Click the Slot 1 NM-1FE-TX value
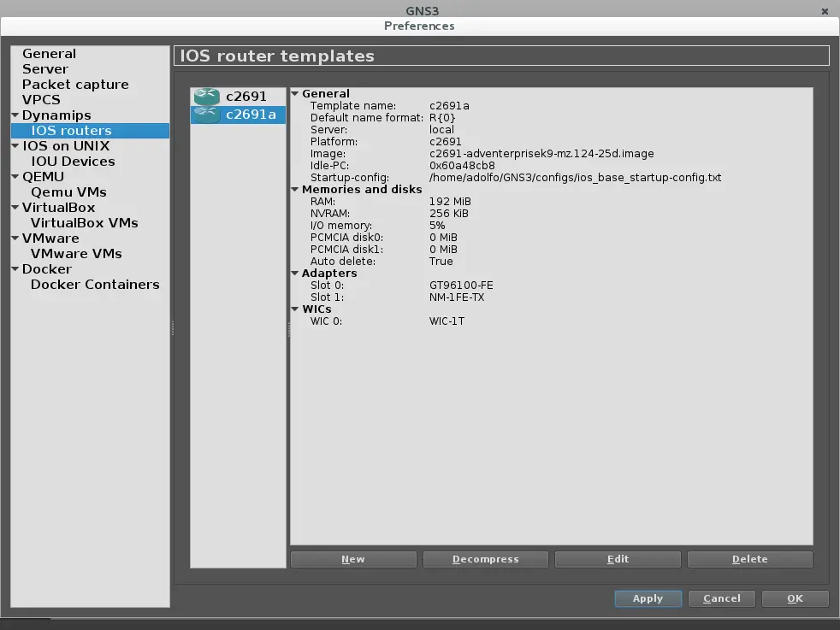The height and width of the screenshot is (630, 840). [457, 297]
